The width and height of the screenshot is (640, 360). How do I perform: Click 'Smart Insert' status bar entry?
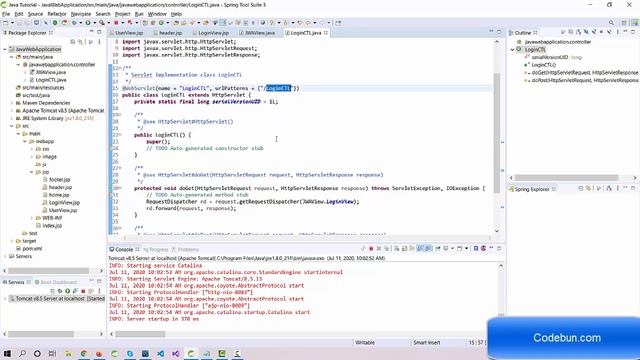427,342
